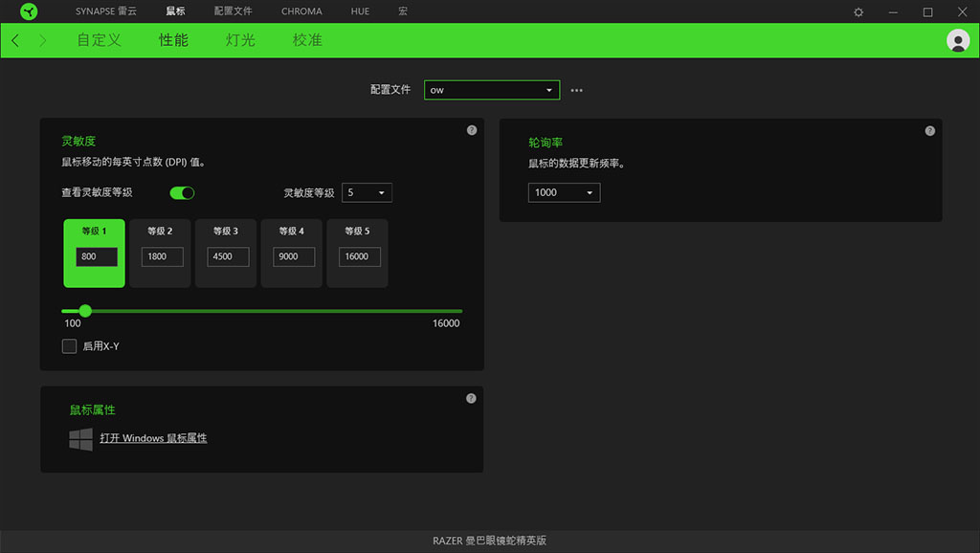This screenshot has width=980, height=553.
Task: Click the 鼠标的数据更新频率。 description
Action: 576,164
